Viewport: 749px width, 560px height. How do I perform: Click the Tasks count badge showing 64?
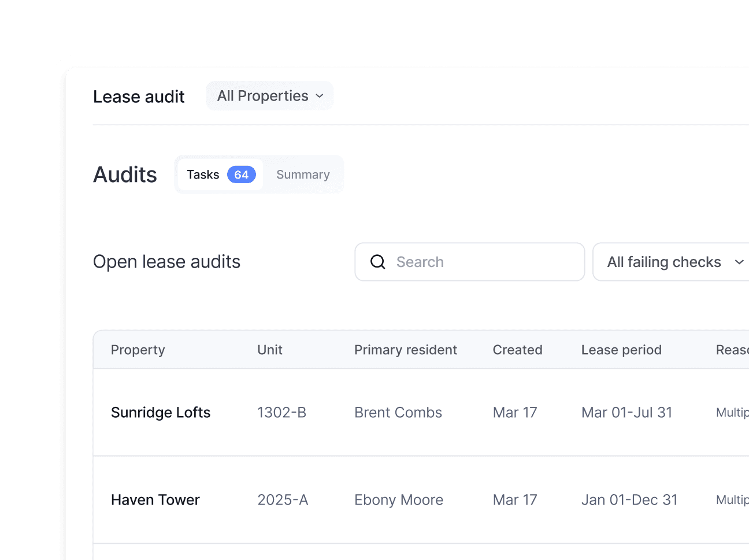point(242,174)
